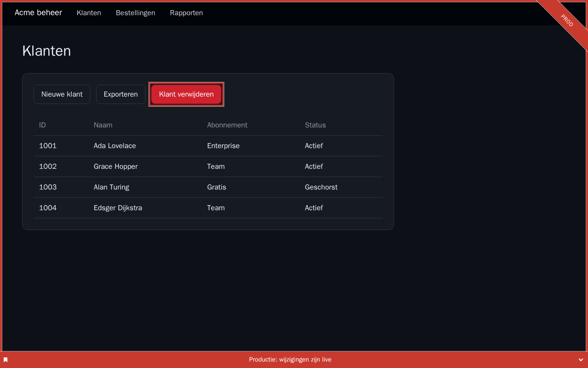Screen dimensions: 588x368
Task: Click the Gratis subscription cell
Action: tap(216, 187)
